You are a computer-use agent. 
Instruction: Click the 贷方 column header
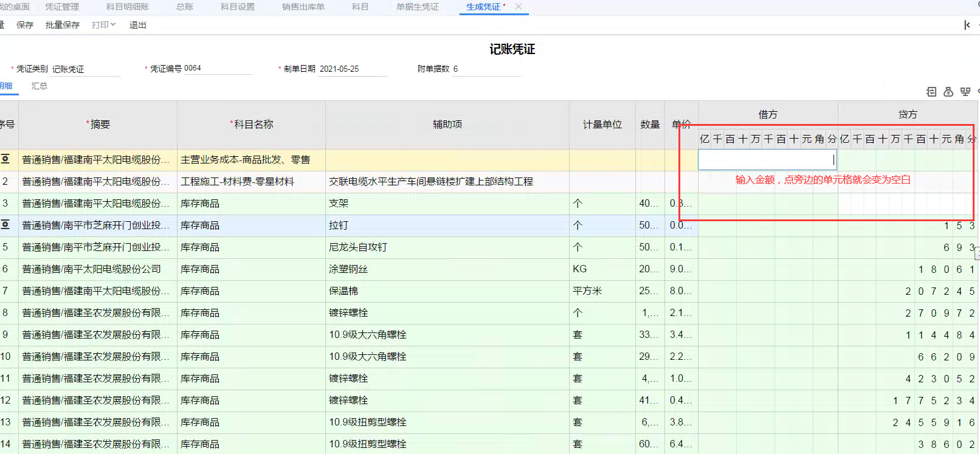point(908,114)
